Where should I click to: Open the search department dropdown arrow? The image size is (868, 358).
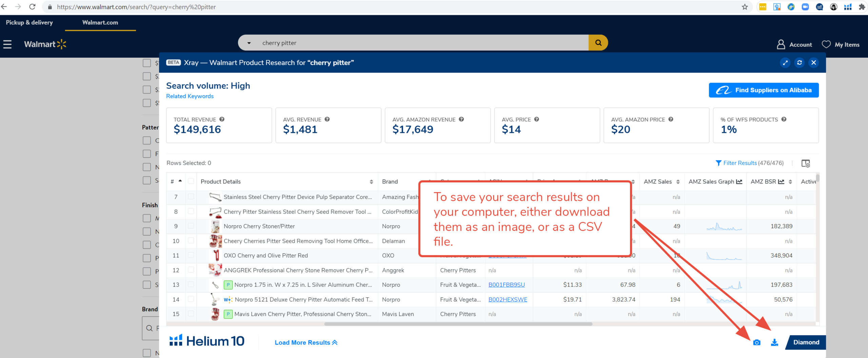click(x=249, y=43)
